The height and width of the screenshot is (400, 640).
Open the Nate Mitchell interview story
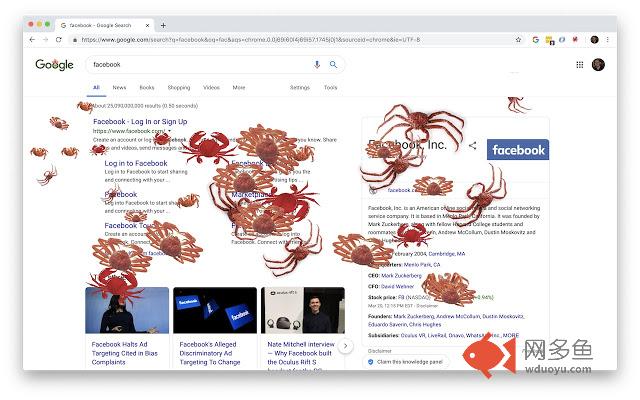pyautogui.click(x=301, y=353)
